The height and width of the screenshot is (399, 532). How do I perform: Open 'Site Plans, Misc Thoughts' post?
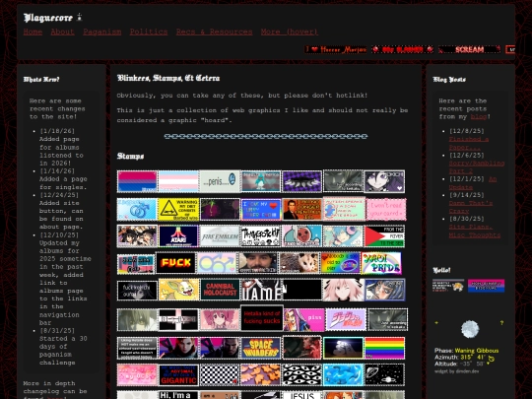point(474,232)
